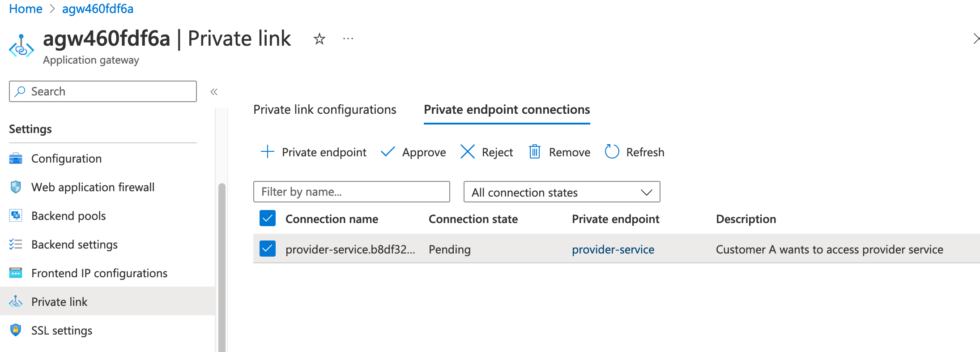Select the Private endpoint connections tab
This screenshot has width=980, height=352.
(506, 109)
